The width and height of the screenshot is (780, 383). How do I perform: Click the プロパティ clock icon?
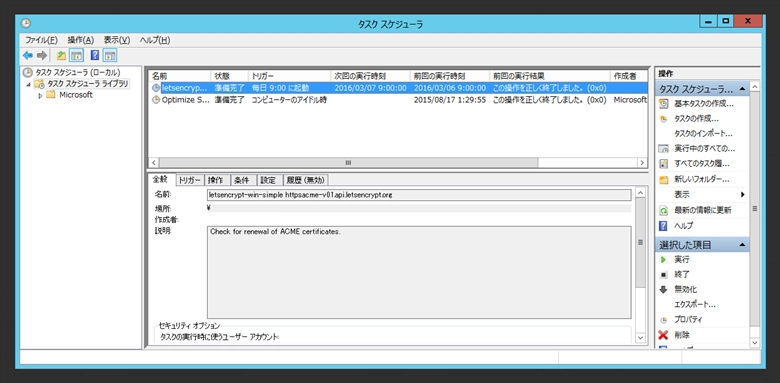(664, 320)
